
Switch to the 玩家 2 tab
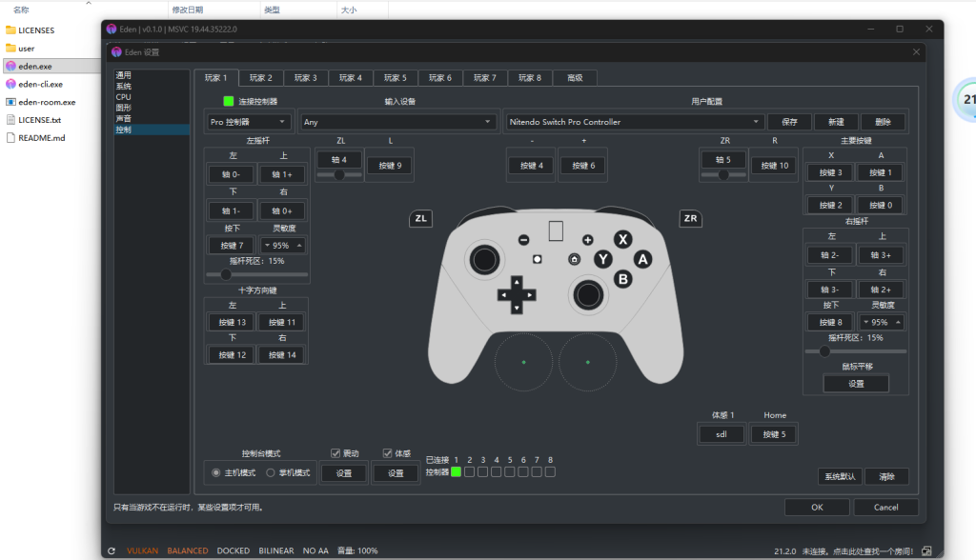click(x=260, y=77)
